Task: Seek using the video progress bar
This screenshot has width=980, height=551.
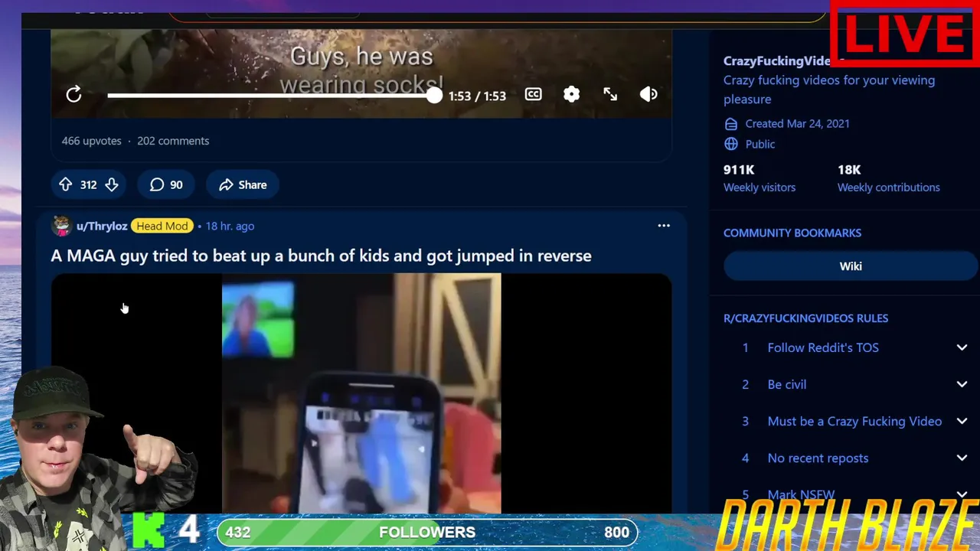Action: (x=274, y=95)
